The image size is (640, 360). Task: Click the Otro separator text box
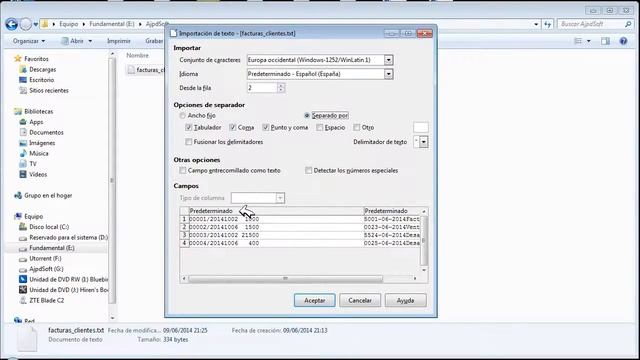coord(421,127)
